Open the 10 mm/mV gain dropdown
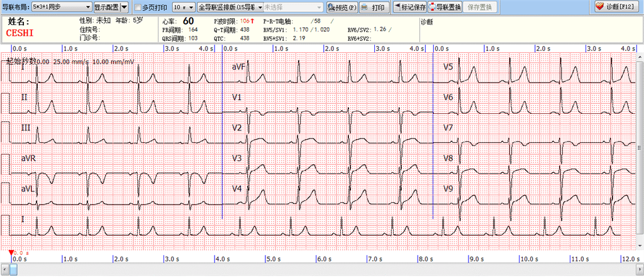 click(x=183, y=7)
